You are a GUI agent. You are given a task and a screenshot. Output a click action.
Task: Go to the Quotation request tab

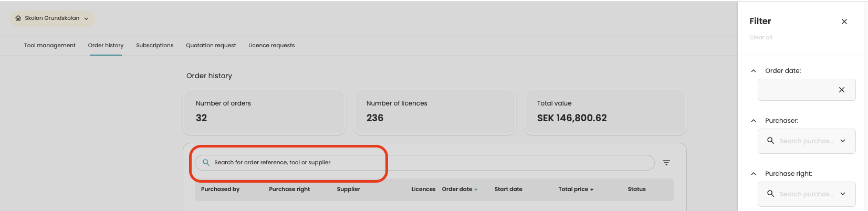211,46
